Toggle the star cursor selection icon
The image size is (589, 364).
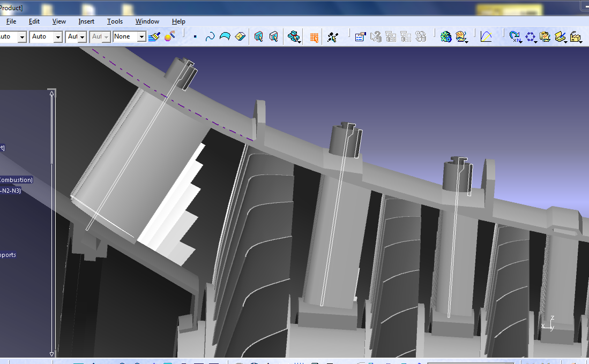click(x=333, y=37)
